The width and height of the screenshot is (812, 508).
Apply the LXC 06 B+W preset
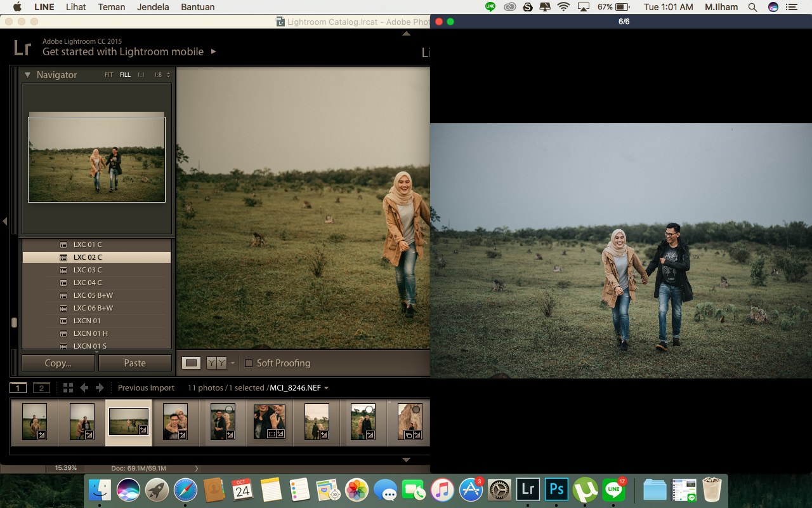pos(96,308)
